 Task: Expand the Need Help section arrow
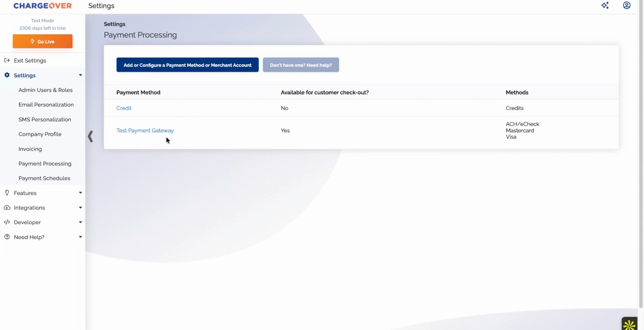(80, 237)
